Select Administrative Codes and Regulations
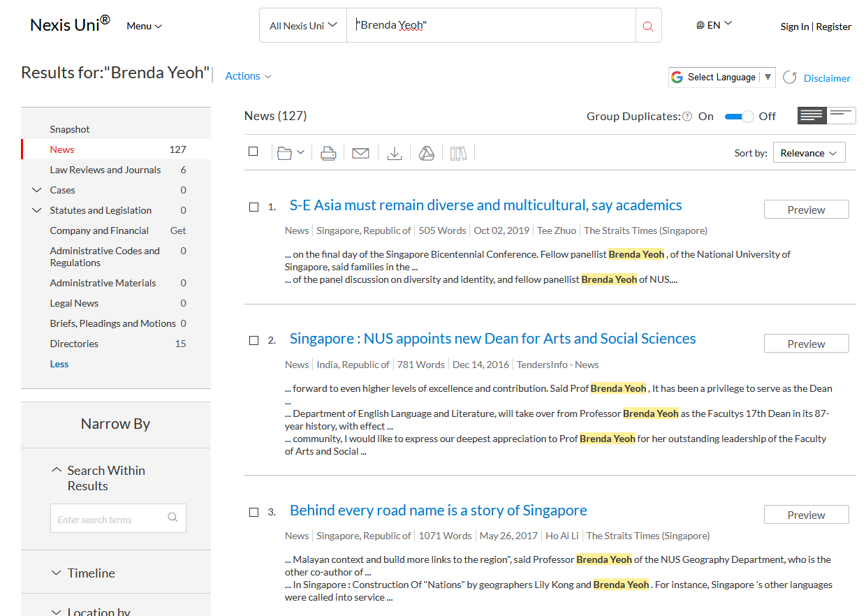This screenshot has width=866, height=616. (105, 256)
